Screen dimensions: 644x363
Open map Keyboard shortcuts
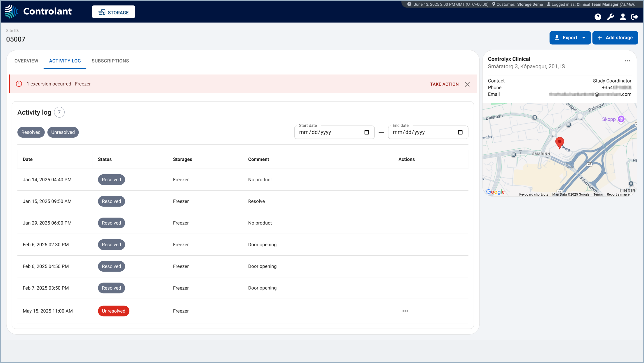click(534, 194)
